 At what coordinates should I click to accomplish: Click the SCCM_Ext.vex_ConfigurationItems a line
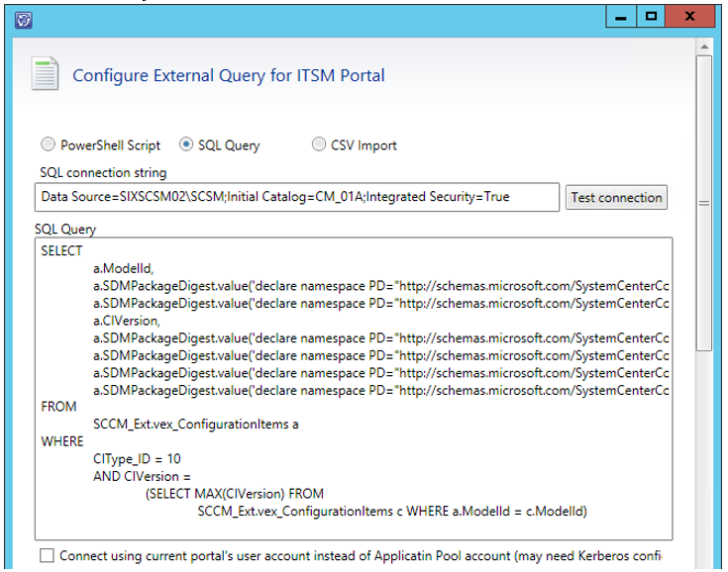coord(195,425)
